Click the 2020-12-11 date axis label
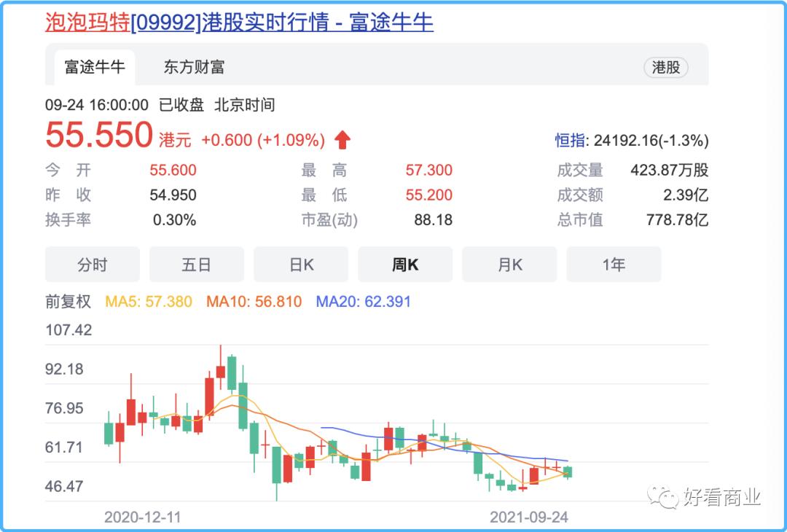The width and height of the screenshot is (787, 532). tap(143, 517)
